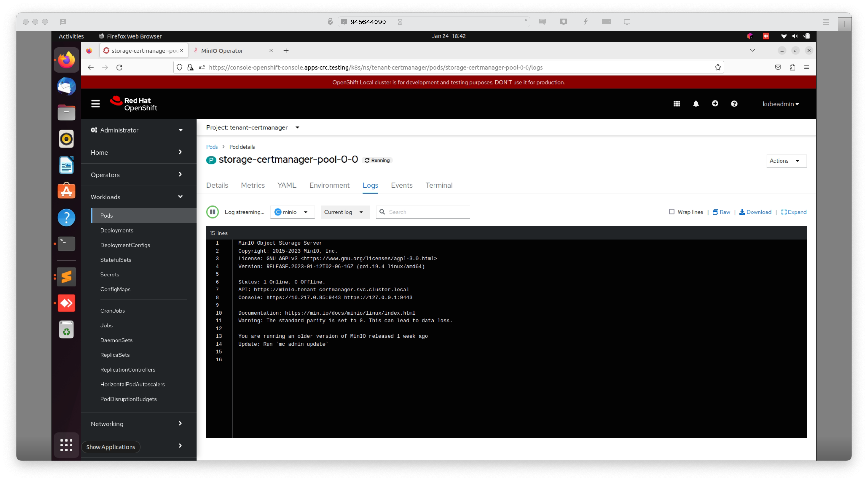
Task: Expand the log viewer
Action: coord(794,212)
